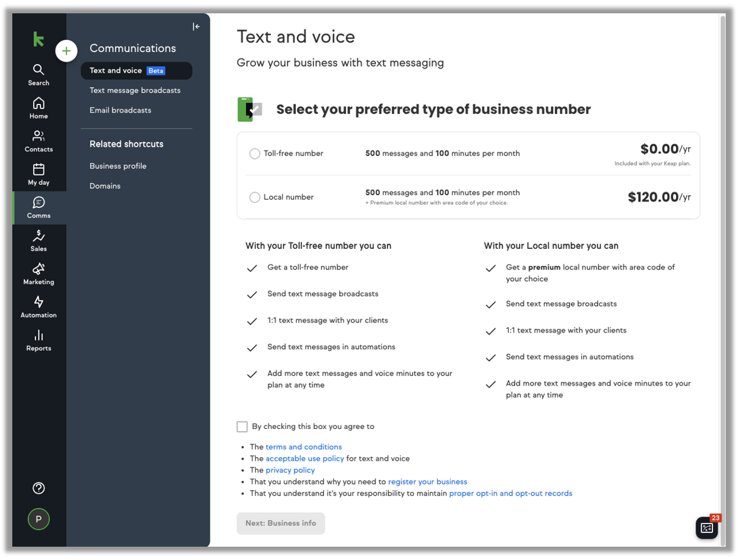Click the page vertical scrollbar
The width and height of the screenshot is (740, 560).
pyautogui.click(x=723, y=256)
